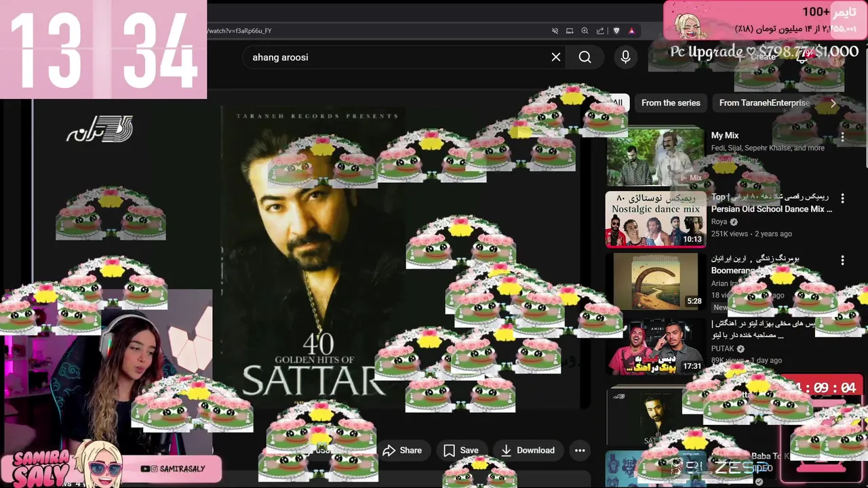Open the Nostalgic dance mix thumbnail
Image resolution: width=868 pixels, height=488 pixels.
point(655,220)
